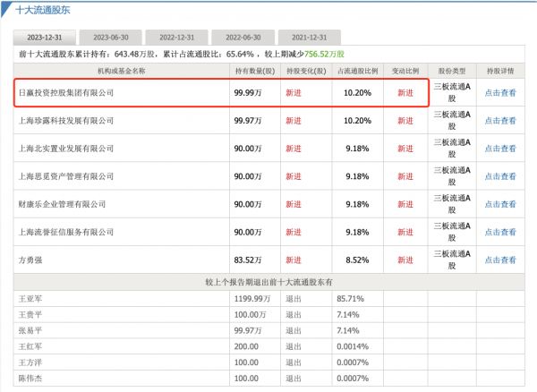Screen dimensions: 537x392
Task: Select the shareholder name 日赢投资控股集团有限公司
Action: [66, 92]
